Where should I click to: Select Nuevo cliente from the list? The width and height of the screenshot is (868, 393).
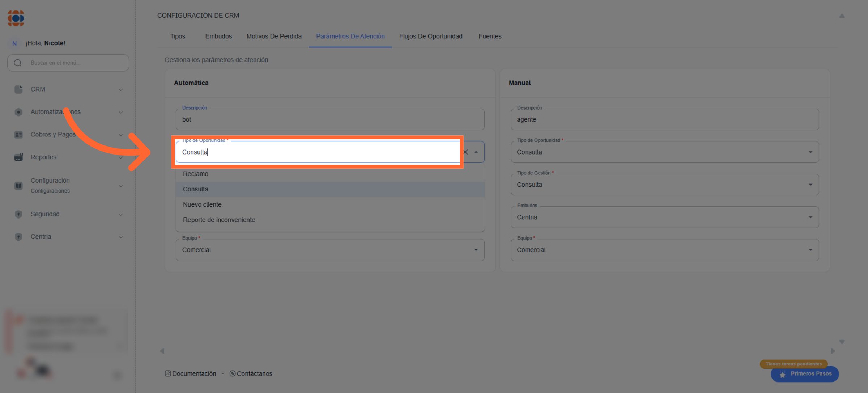(202, 204)
